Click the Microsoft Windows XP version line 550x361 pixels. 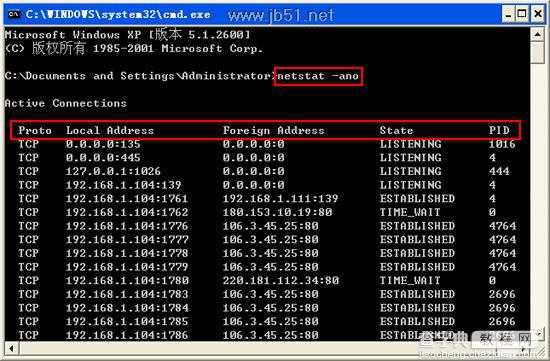tap(128, 35)
